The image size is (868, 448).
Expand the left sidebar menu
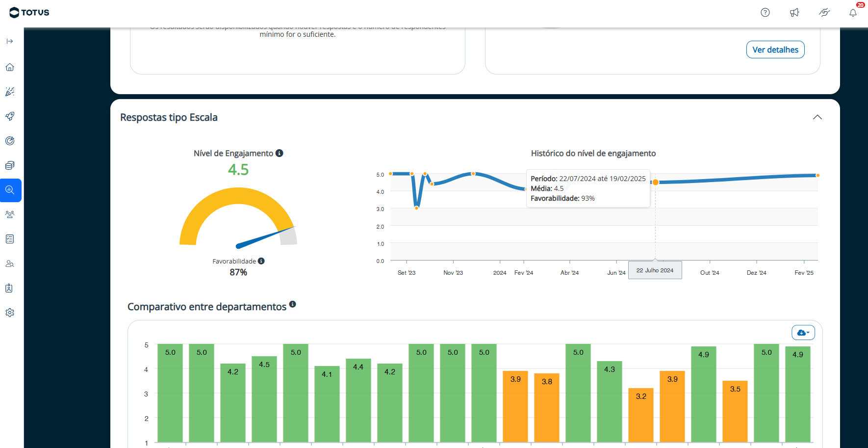[x=10, y=41]
